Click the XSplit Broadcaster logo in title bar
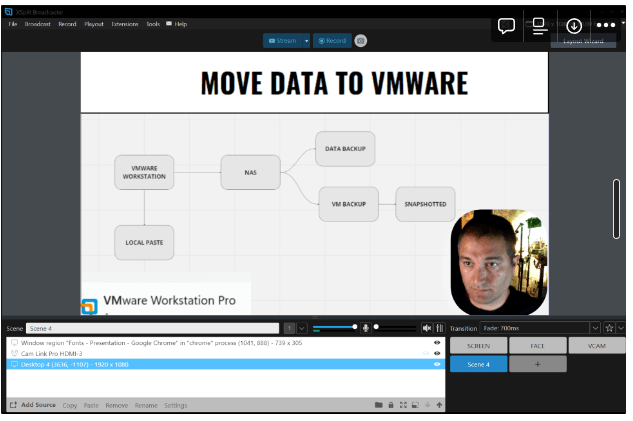 coord(8,11)
